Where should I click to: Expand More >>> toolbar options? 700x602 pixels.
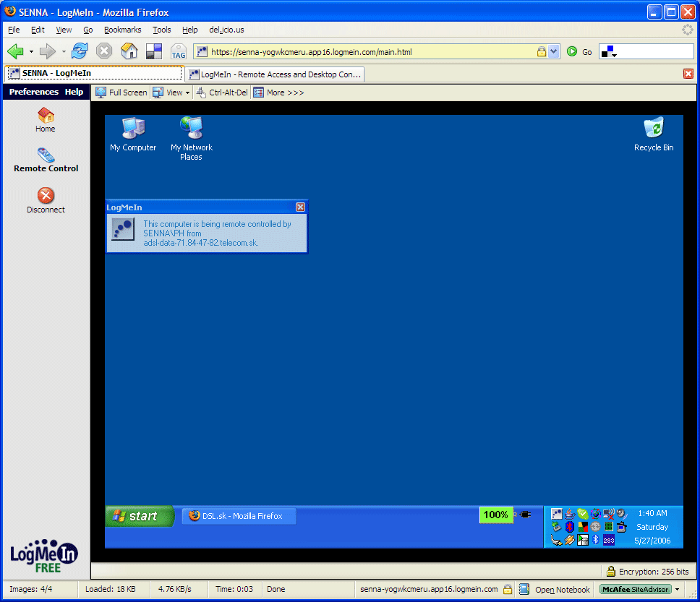click(x=279, y=93)
